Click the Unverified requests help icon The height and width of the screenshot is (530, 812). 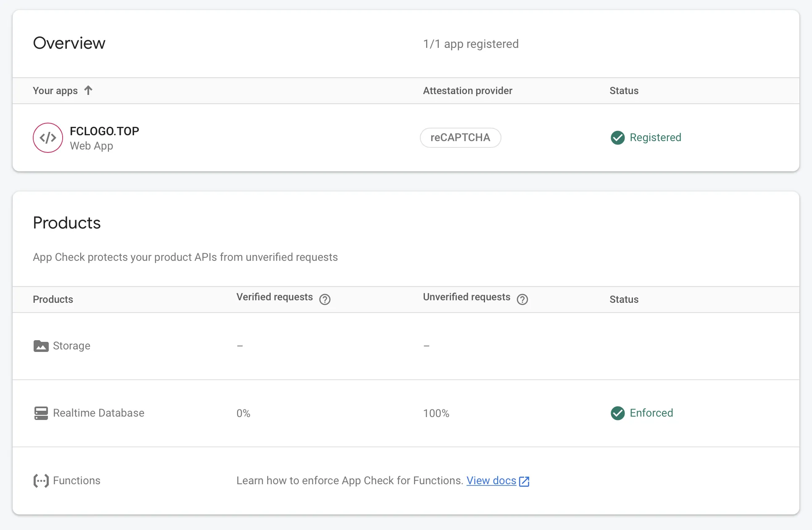tap(522, 299)
